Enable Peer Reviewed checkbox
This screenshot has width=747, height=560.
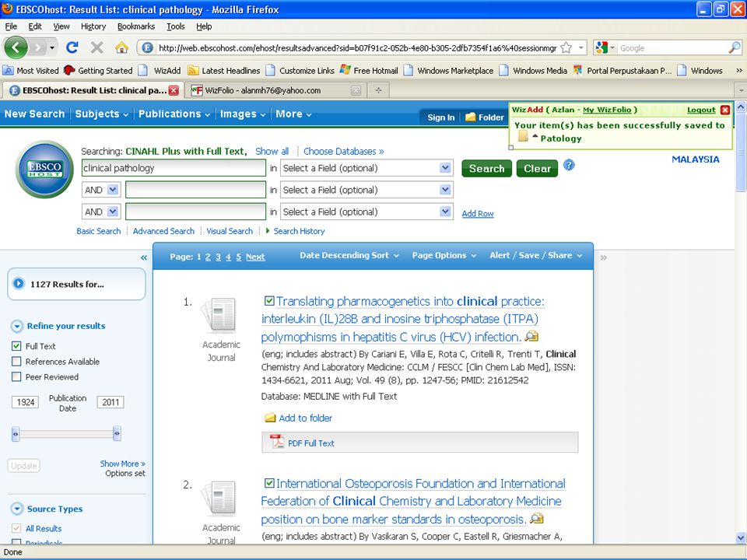[16, 376]
